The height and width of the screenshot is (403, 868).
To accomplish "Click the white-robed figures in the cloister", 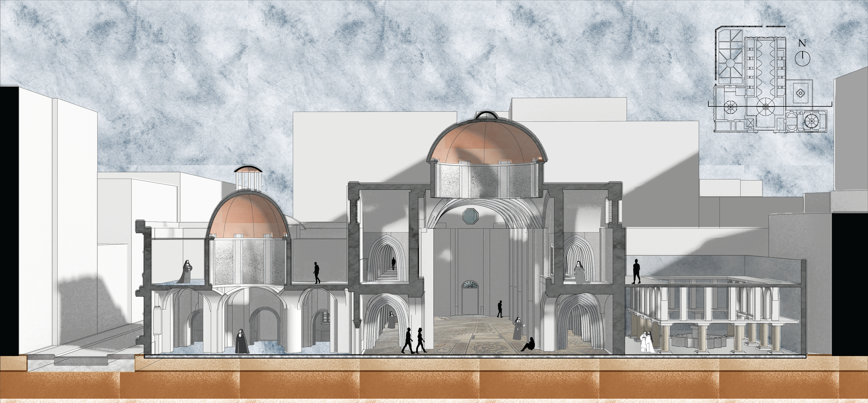I will (647, 342).
